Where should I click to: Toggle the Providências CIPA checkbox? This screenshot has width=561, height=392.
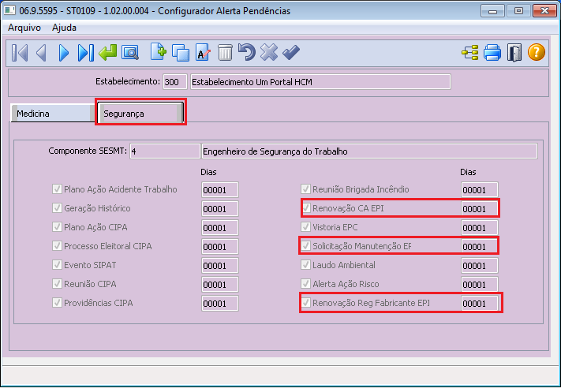57,303
